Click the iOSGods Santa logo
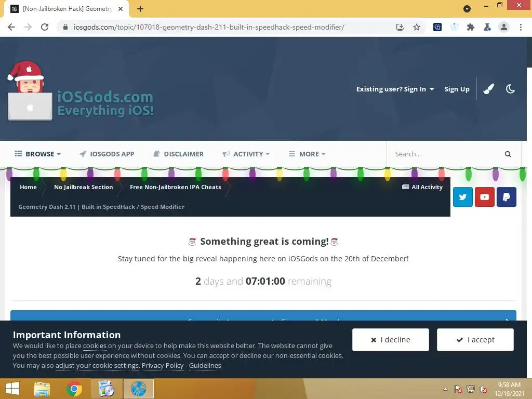532x399 pixels. pos(81,91)
